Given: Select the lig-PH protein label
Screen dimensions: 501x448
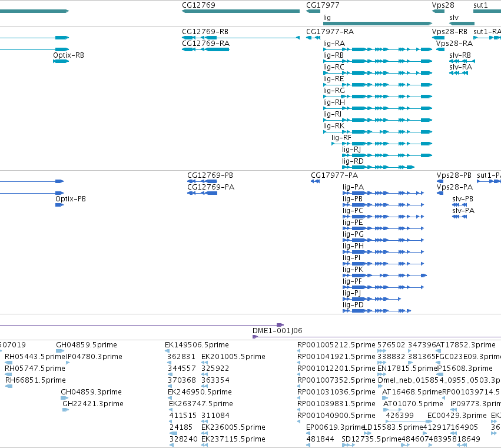Looking at the screenshot, I should pos(353,246).
